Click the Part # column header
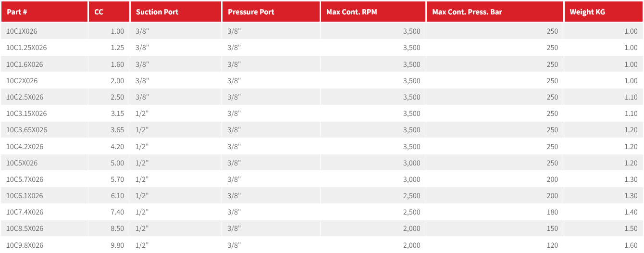 (x=16, y=12)
